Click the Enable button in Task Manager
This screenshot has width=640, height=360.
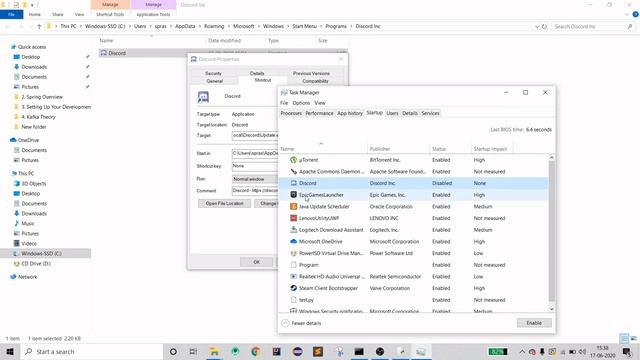coord(534,323)
